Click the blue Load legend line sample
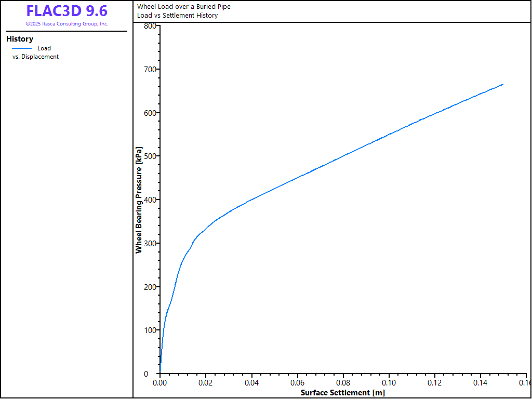Screen dimensions: 532x399 [x=22, y=48]
